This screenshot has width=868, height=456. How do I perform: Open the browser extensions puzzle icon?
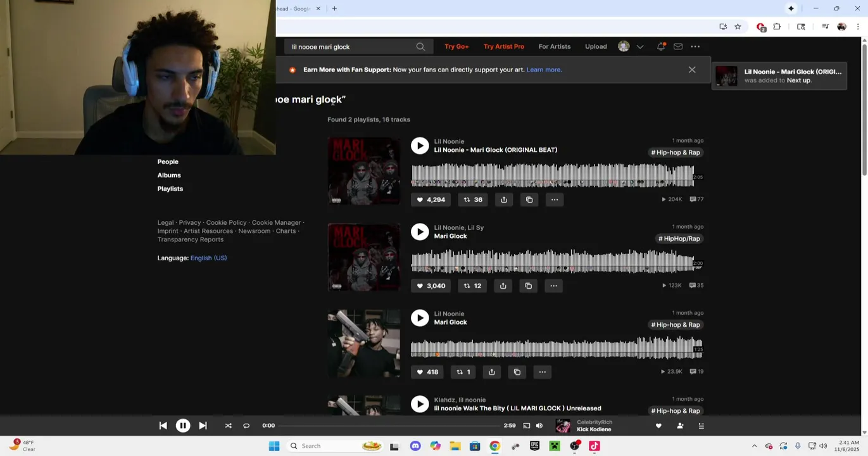(x=777, y=27)
